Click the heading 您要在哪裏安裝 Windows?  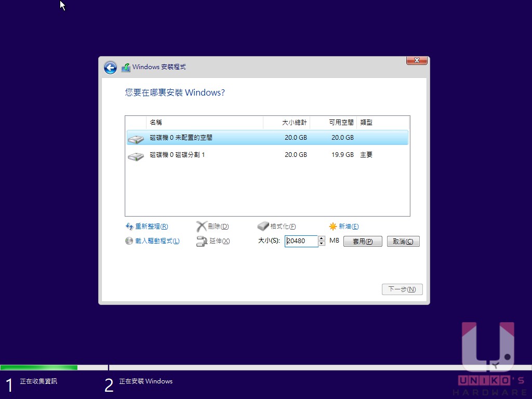point(175,92)
